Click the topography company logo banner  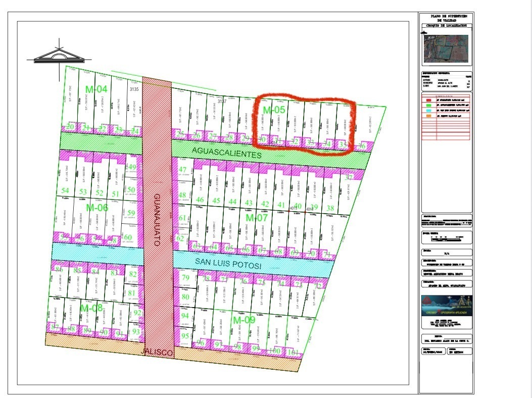[x=447, y=306]
